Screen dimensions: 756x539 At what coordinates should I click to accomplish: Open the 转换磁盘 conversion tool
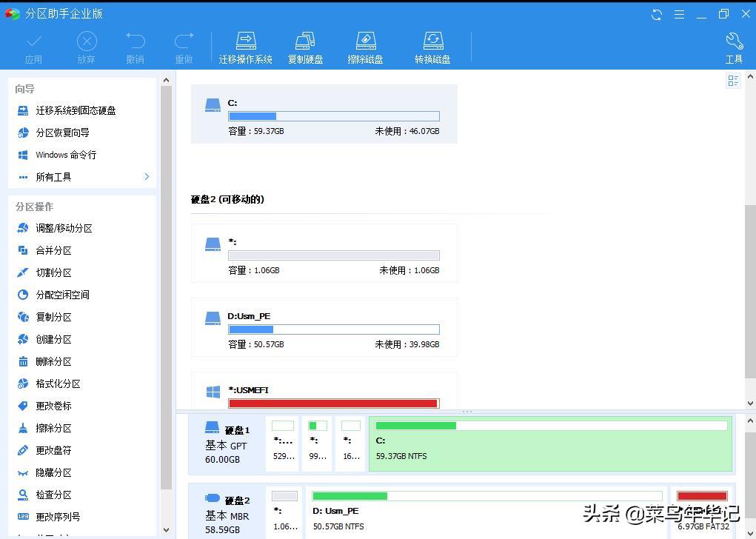click(432, 46)
